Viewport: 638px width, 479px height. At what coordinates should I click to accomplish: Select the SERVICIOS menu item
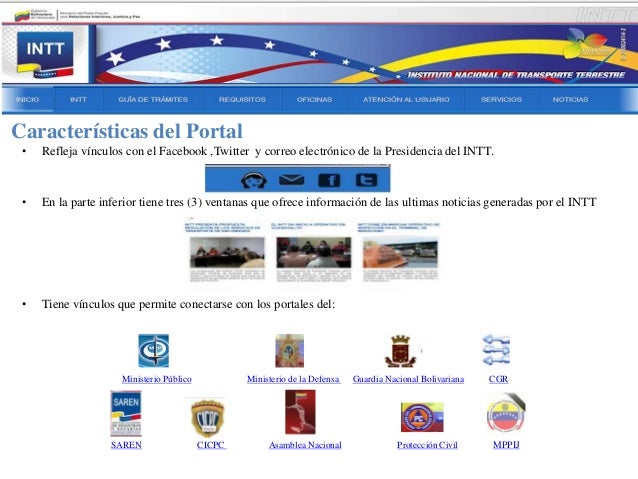(x=501, y=99)
